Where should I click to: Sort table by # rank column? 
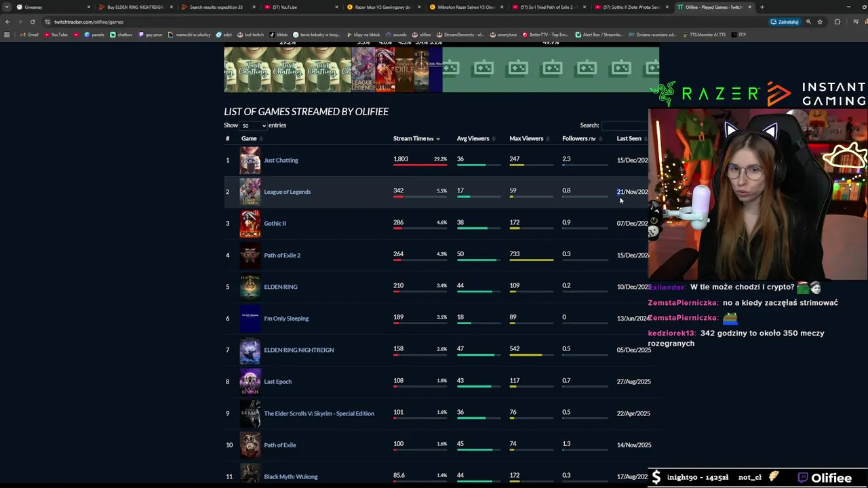[228, 138]
